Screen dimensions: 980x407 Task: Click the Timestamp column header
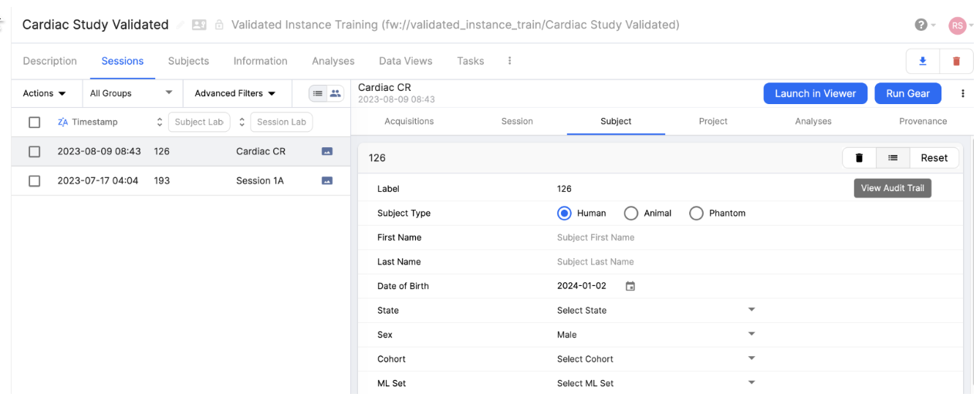pyautogui.click(x=94, y=123)
